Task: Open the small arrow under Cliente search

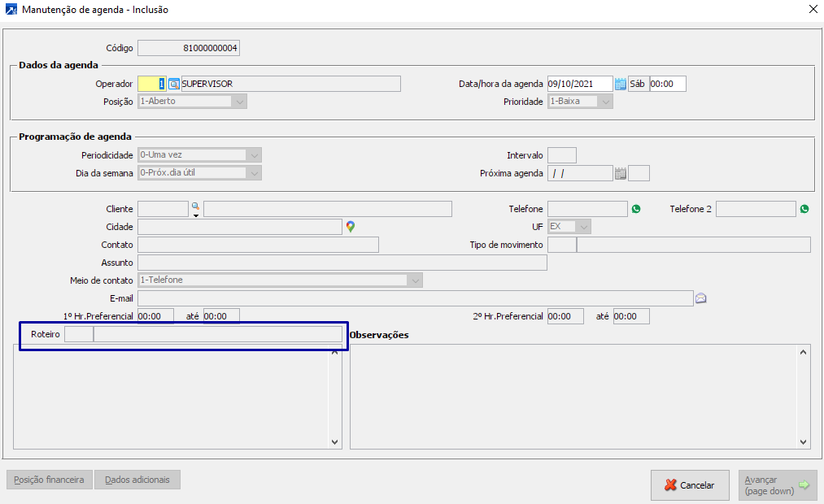Action: (196, 215)
